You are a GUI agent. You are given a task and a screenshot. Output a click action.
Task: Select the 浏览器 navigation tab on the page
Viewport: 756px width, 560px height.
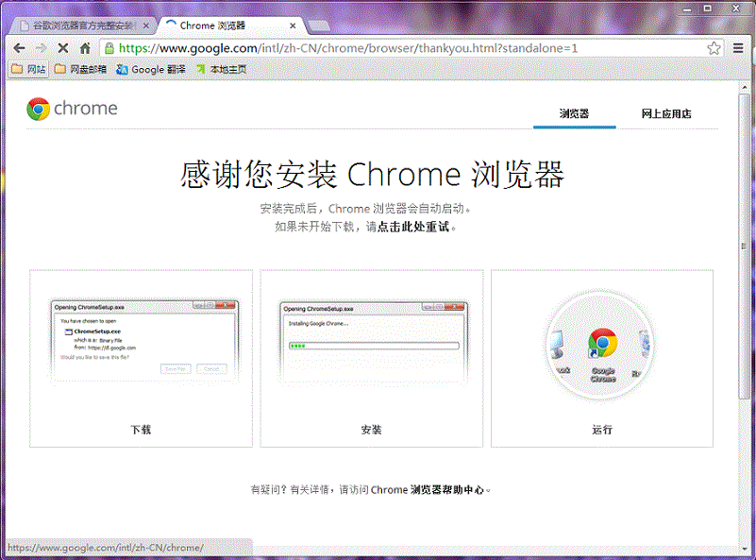(x=574, y=114)
